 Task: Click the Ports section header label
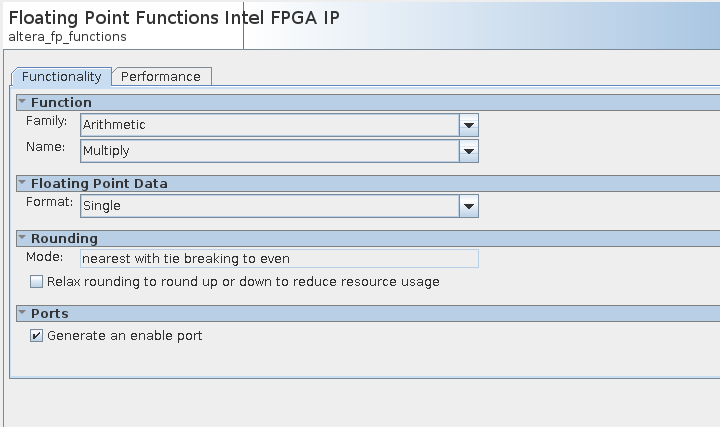(x=49, y=314)
